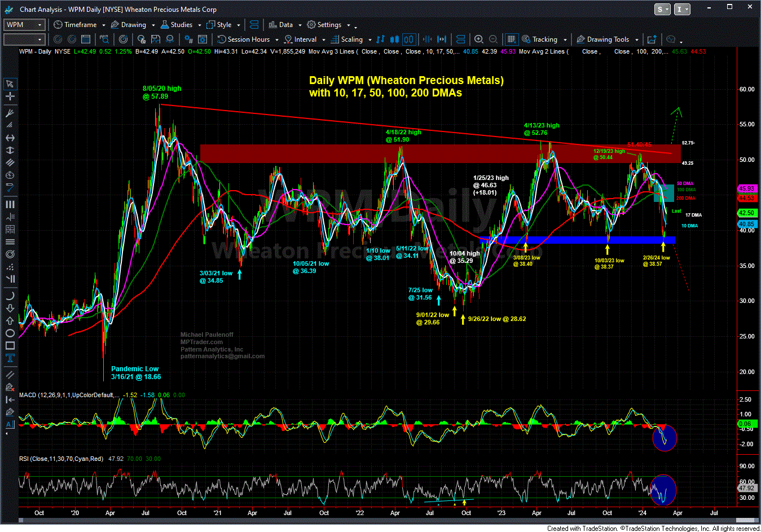Click the magenta 45.93 price label
Viewport: 761px width, 532px height.
coord(746,188)
